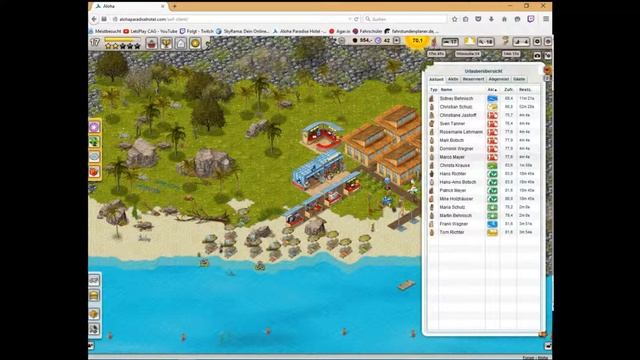
Task: Click the Twitch extension icon in browser toolbar
Action: 531,19
